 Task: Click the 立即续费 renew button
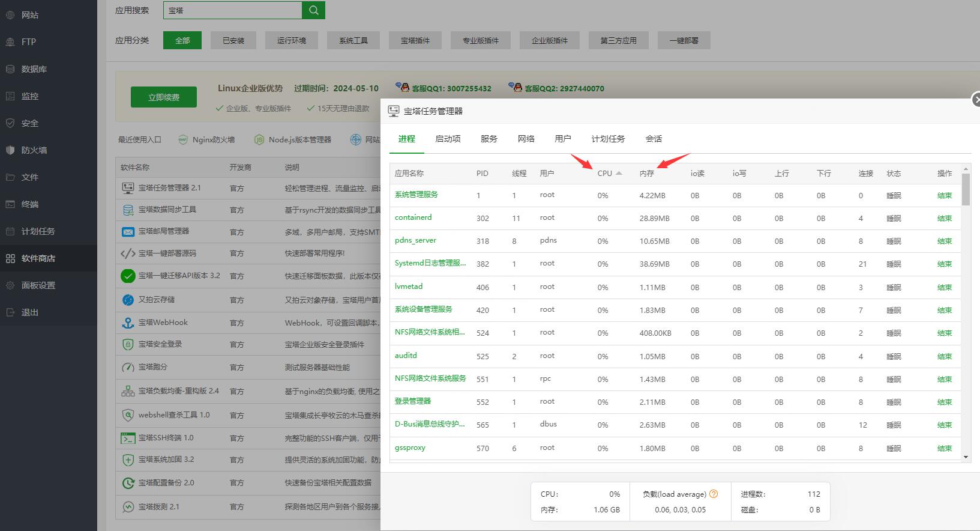[x=164, y=97]
